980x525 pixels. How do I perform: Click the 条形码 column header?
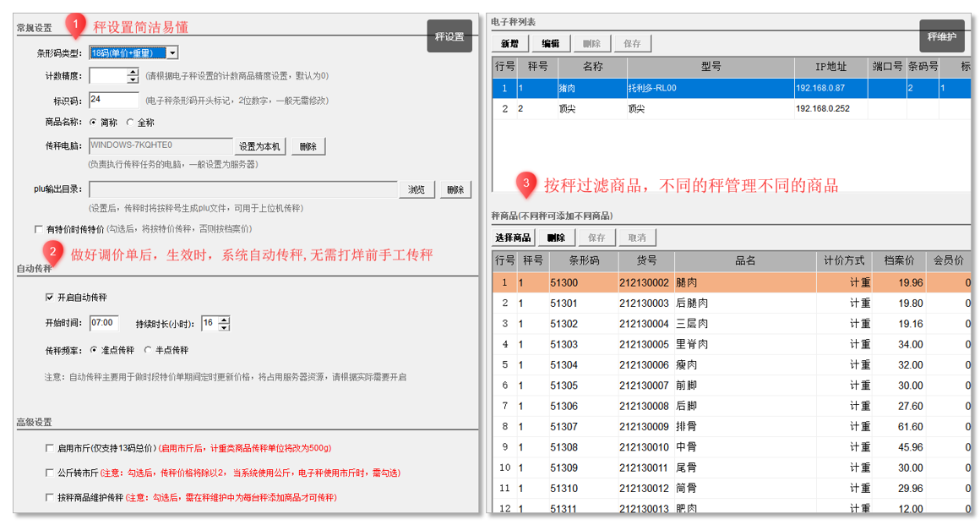(584, 260)
